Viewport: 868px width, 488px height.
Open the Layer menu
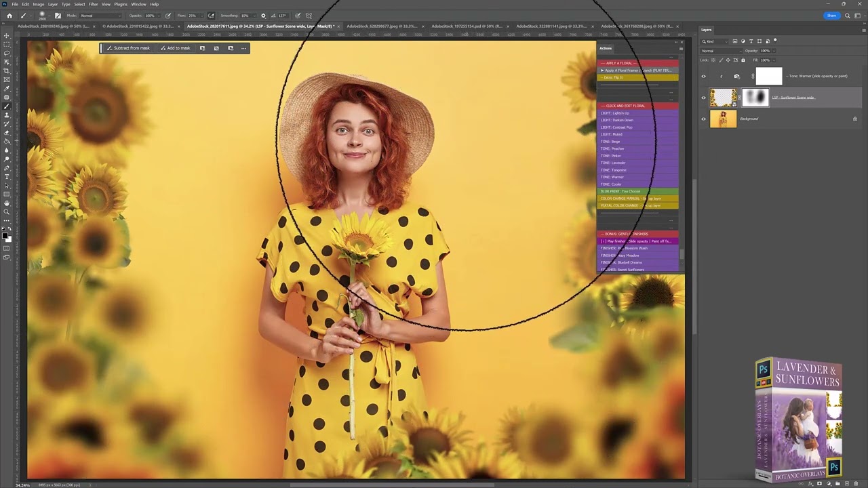pyautogui.click(x=52, y=4)
